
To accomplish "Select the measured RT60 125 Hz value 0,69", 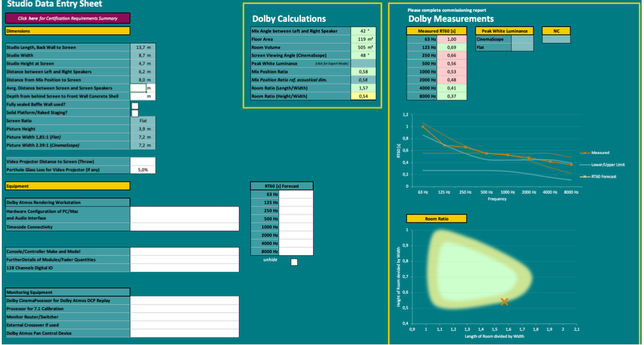I will [452, 47].
